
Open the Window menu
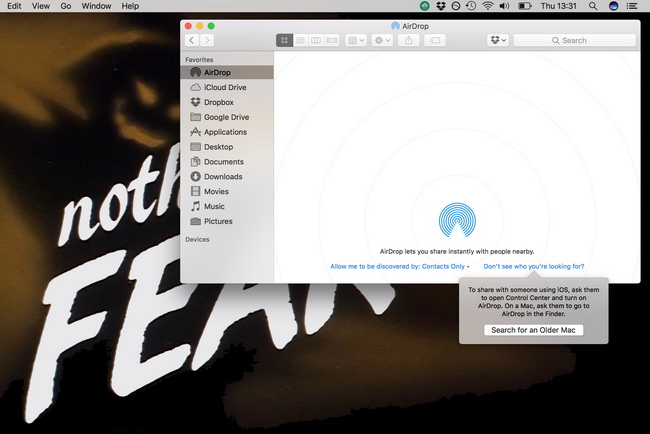click(x=96, y=6)
